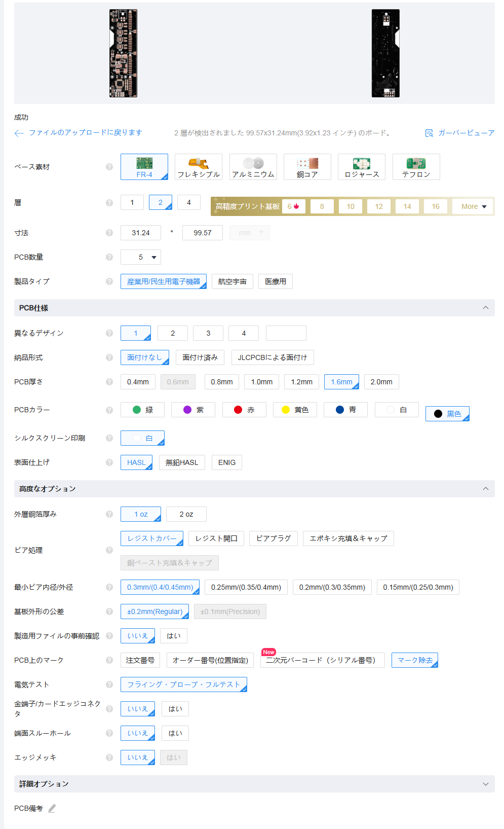This screenshot has width=504, height=829.
Task: Select the 銅コア base material
Action: [307, 167]
